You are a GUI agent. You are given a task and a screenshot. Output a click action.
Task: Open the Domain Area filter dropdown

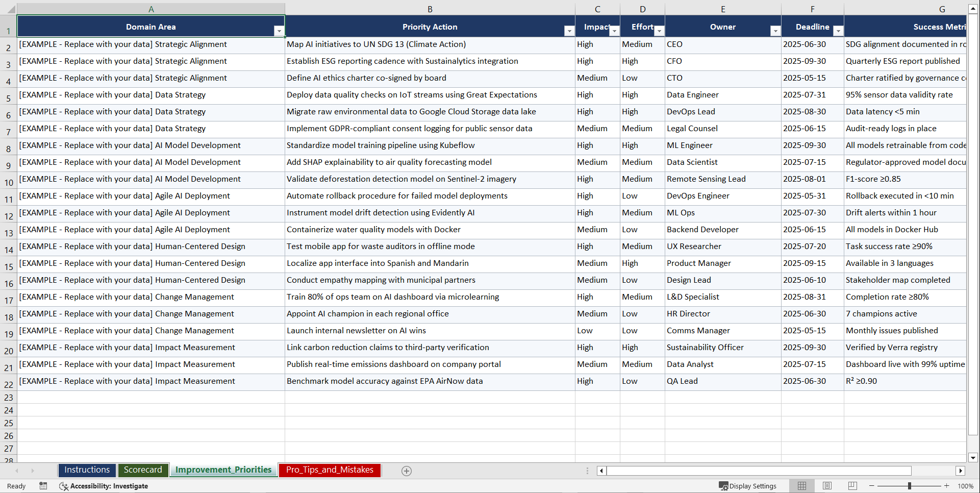[x=279, y=31]
